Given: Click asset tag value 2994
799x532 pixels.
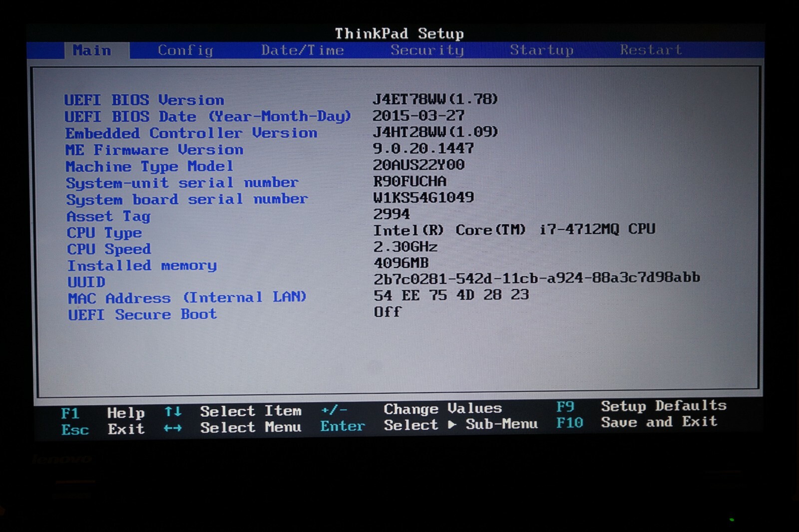Looking at the screenshot, I should 392,214.
